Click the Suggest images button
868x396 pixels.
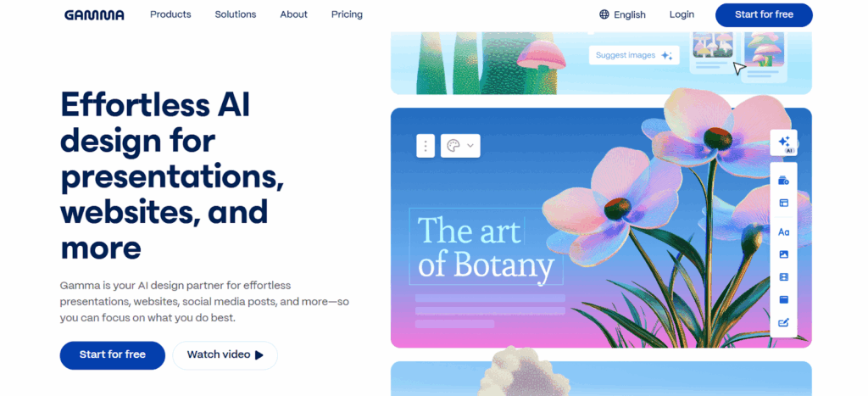[633, 55]
